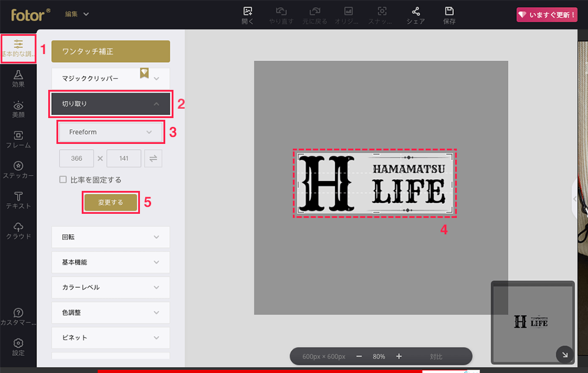This screenshot has height=373, width=588.
Task: Click premium badge on マジッククリッパー
Action: coord(145,73)
